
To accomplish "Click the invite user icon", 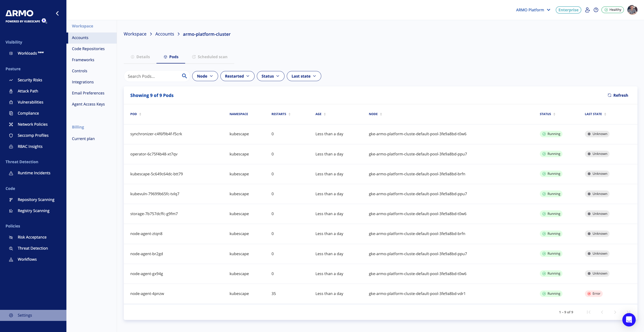I will click(587, 10).
